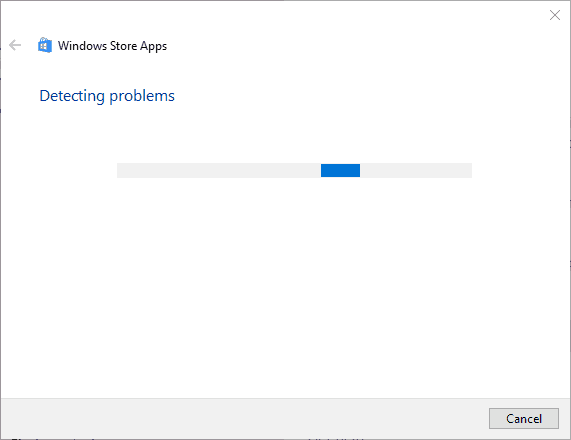Click the Windows Store shopping bag icon

click(45, 45)
